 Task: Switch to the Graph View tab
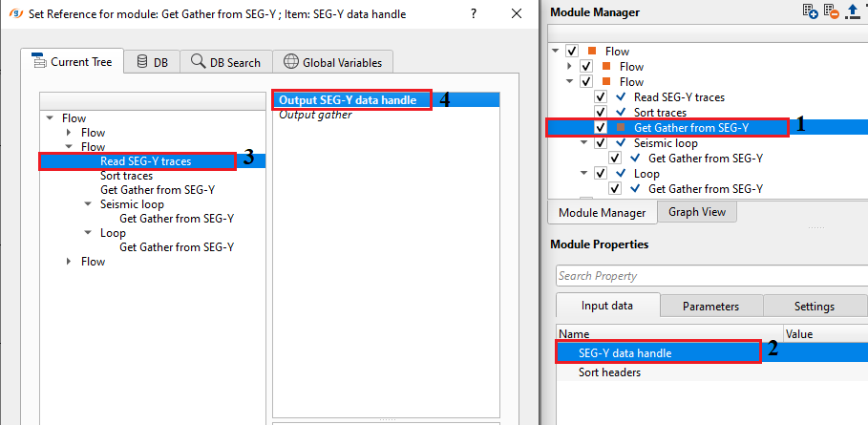pyautogui.click(x=697, y=212)
